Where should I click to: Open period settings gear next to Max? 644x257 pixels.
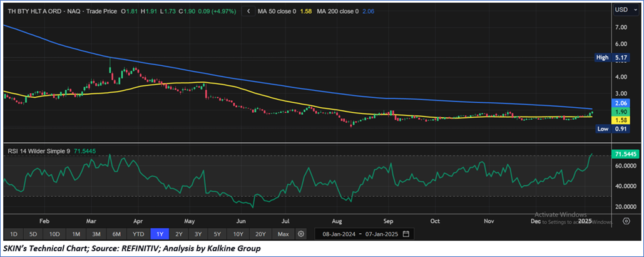click(301, 234)
